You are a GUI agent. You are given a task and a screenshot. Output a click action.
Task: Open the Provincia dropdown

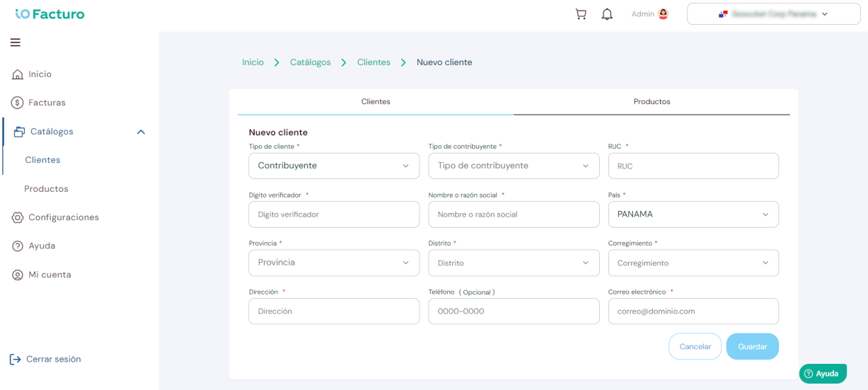coord(334,263)
